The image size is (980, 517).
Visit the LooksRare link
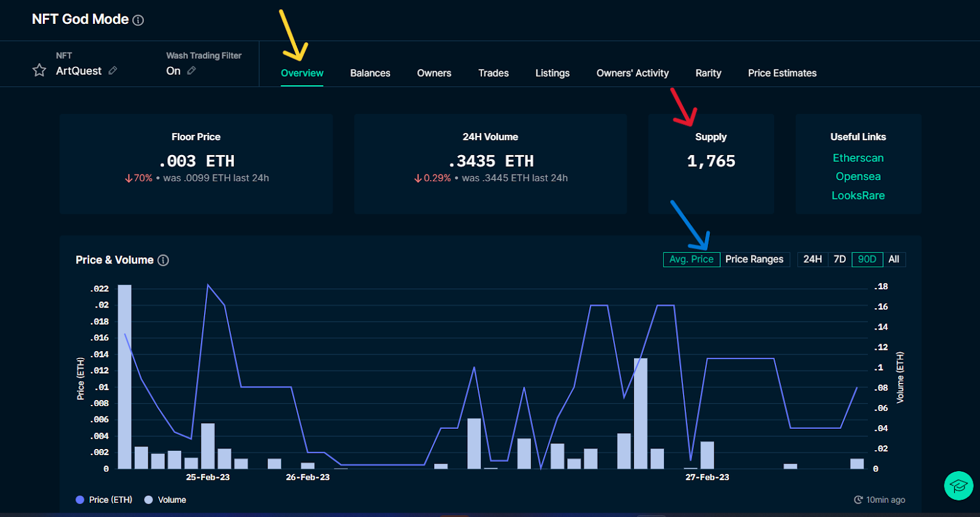click(x=858, y=195)
